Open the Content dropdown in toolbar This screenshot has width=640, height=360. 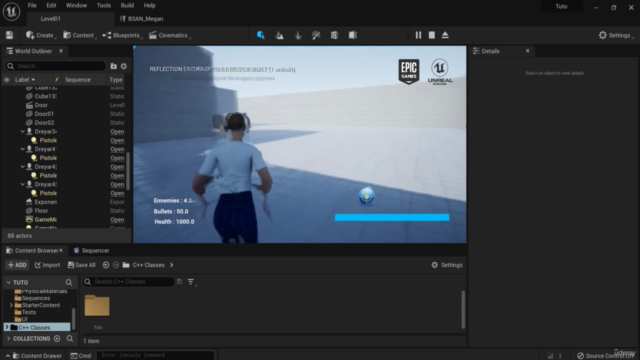pos(79,35)
